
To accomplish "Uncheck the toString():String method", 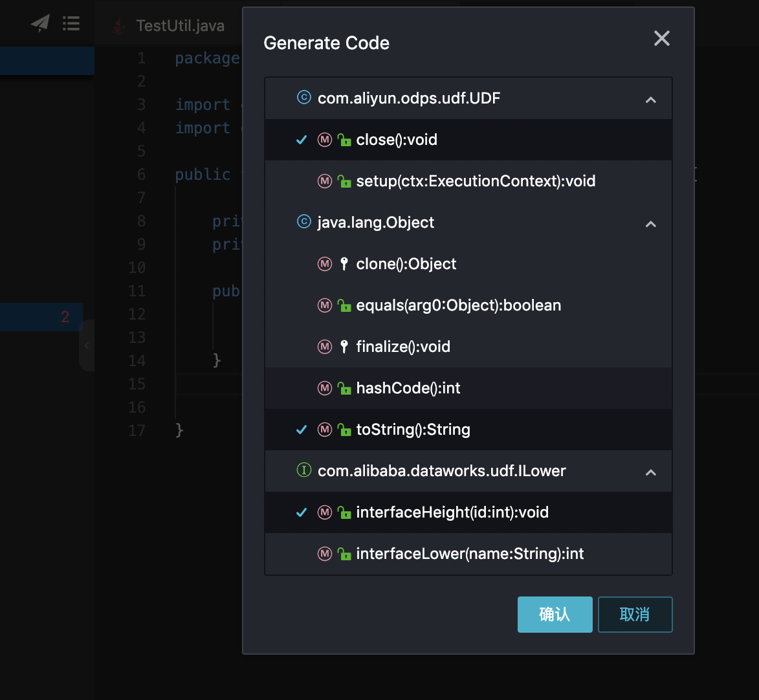I will click(x=302, y=430).
